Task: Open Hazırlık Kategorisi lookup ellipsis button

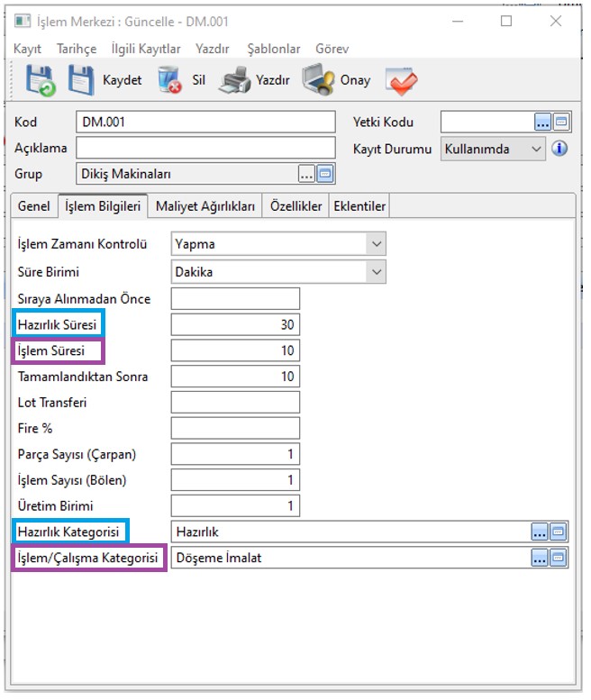Action: tap(540, 532)
